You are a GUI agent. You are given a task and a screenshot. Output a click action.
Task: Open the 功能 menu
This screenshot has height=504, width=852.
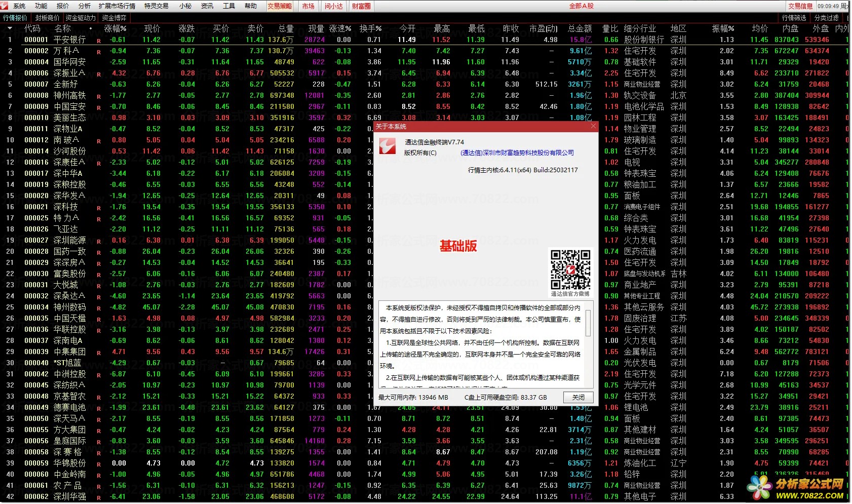(x=41, y=6)
